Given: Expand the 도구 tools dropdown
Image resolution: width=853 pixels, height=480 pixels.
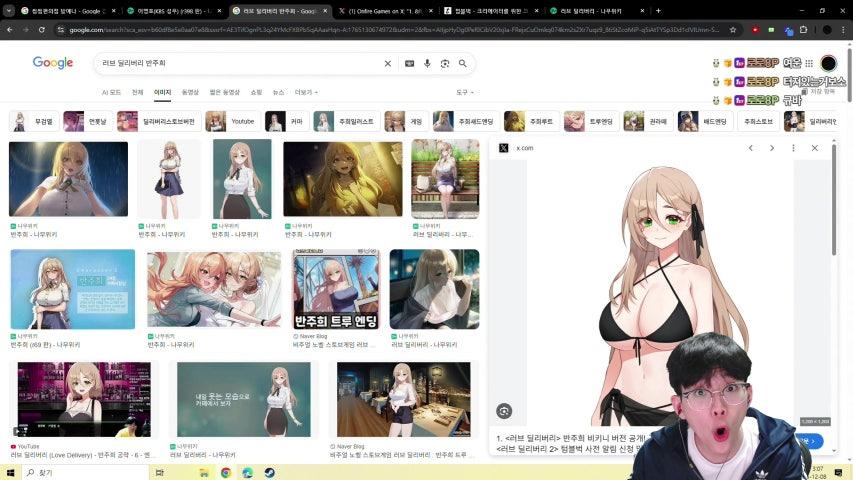Looking at the screenshot, I should (465, 93).
